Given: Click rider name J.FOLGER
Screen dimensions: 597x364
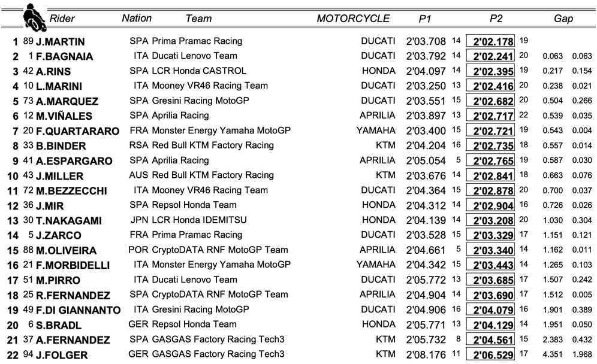Looking at the screenshot, I should 61,355.
